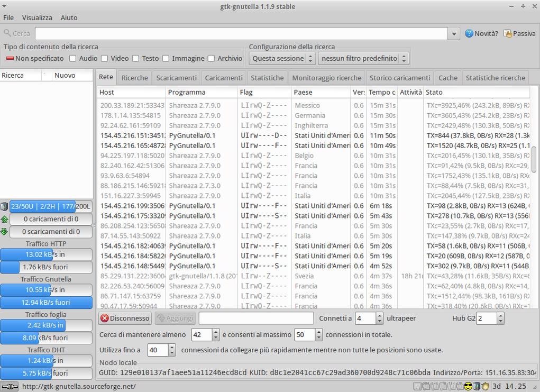
Task: Click the node icon beside the 23/50U connections bar
Action: pos(4,206)
